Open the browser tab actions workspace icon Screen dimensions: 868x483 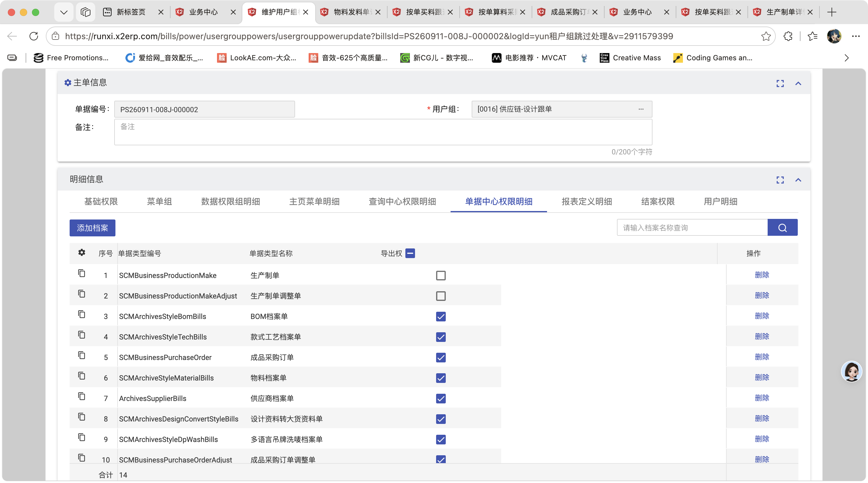[x=85, y=12]
